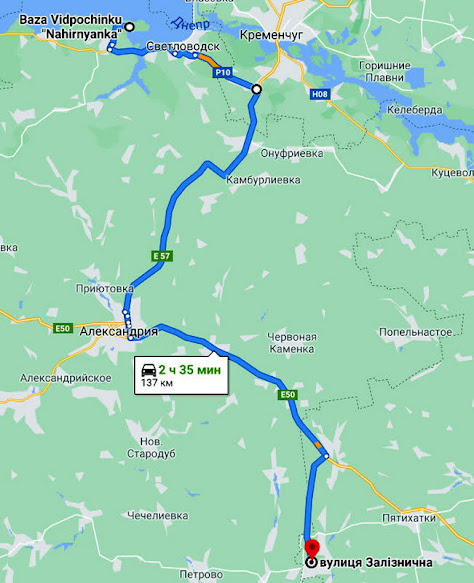Click the Пятихатки town label
The image size is (474, 583).
pos(409,518)
